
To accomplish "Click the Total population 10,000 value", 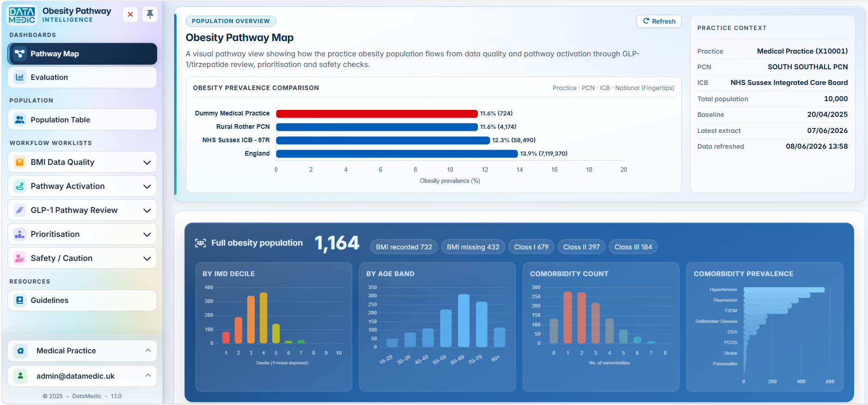I will (836, 99).
